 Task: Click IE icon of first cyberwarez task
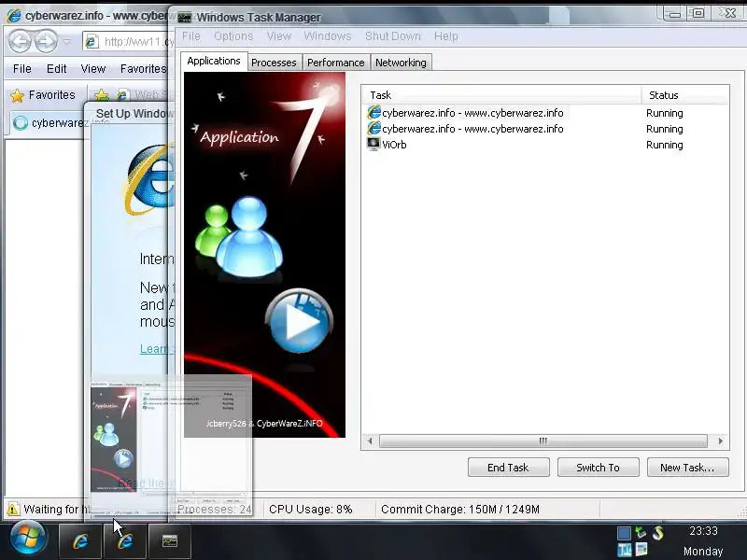[x=374, y=112]
